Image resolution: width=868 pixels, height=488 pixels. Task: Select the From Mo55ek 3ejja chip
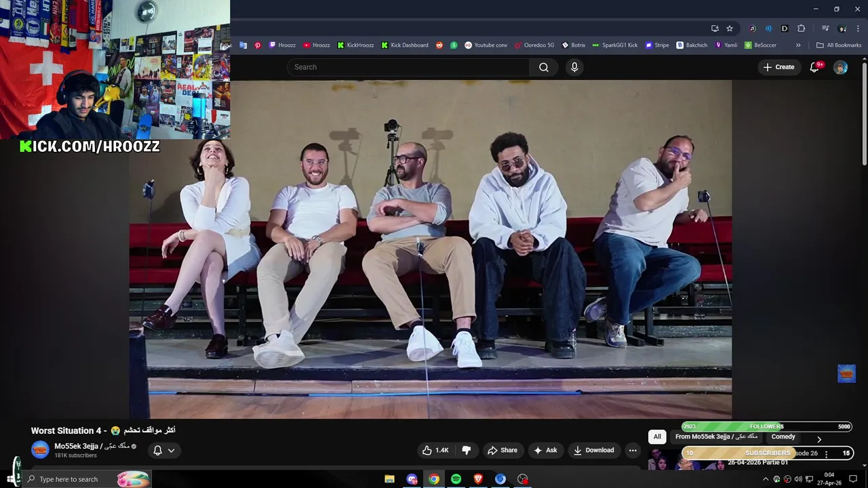[716, 436]
